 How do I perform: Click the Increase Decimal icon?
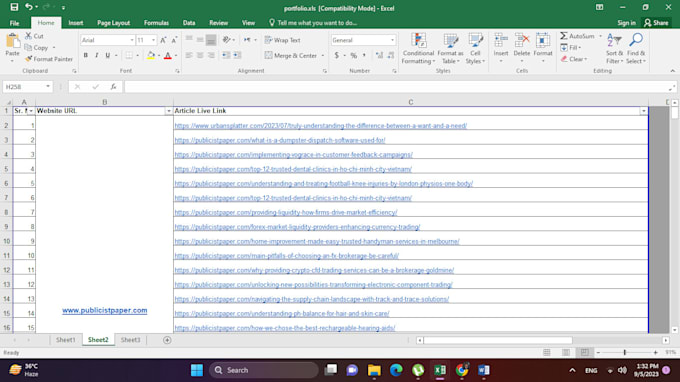point(379,56)
